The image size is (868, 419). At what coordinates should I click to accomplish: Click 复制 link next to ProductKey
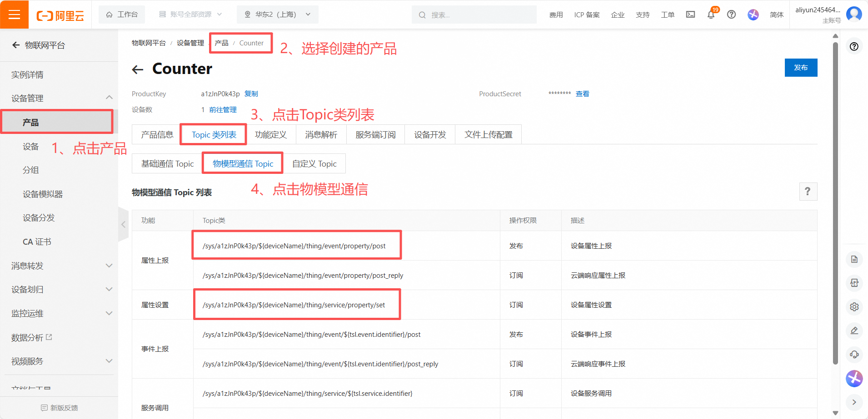coord(251,94)
